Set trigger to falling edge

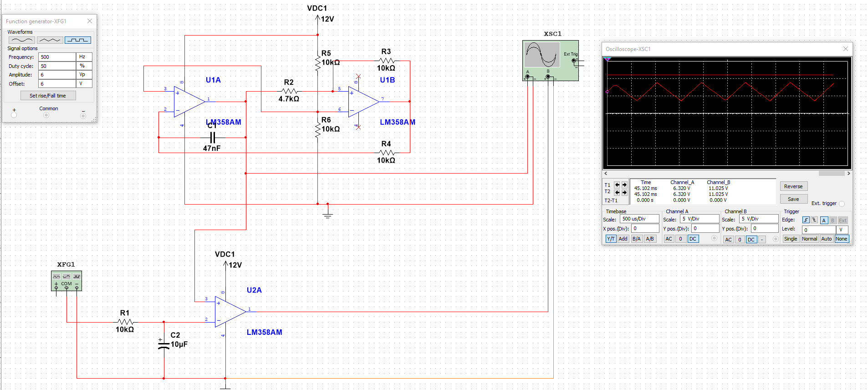pyautogui.click(x=814, y=221)
